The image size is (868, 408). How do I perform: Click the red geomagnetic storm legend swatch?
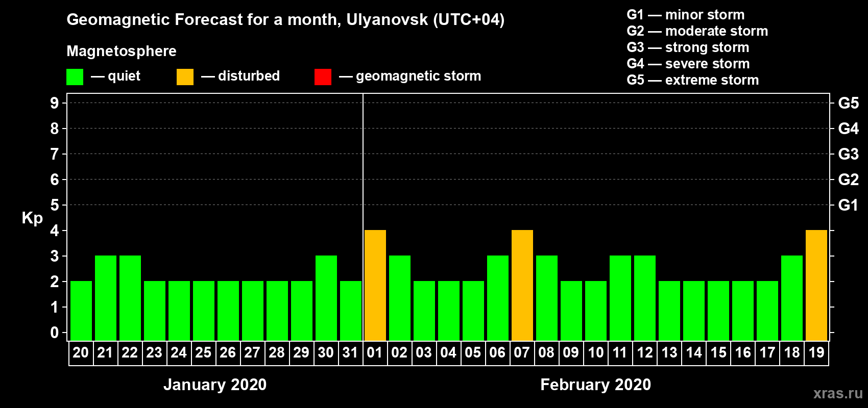323,77
